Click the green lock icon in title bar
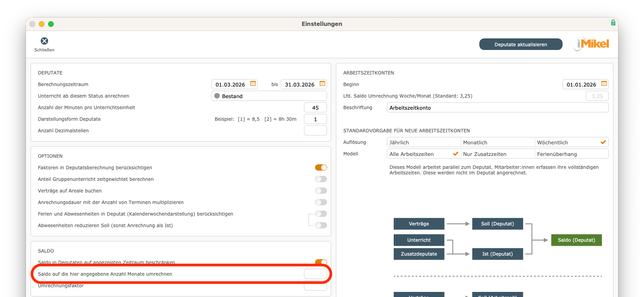644x297 pixels. (613, 23)
